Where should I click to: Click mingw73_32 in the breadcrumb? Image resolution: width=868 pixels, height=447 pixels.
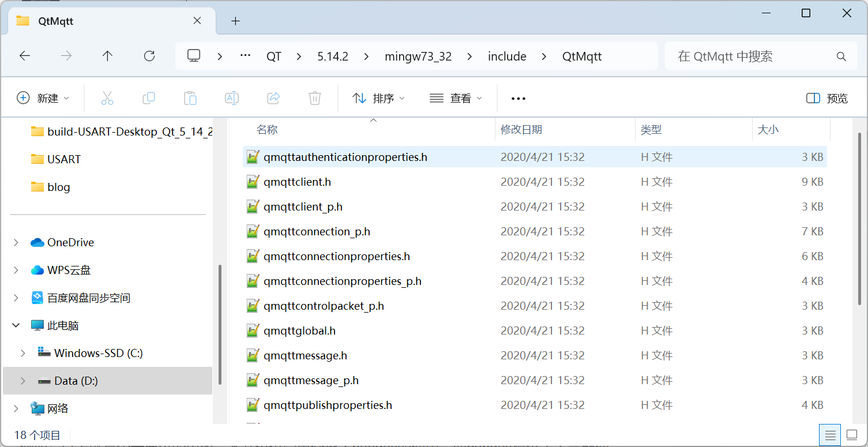(418, 57)
